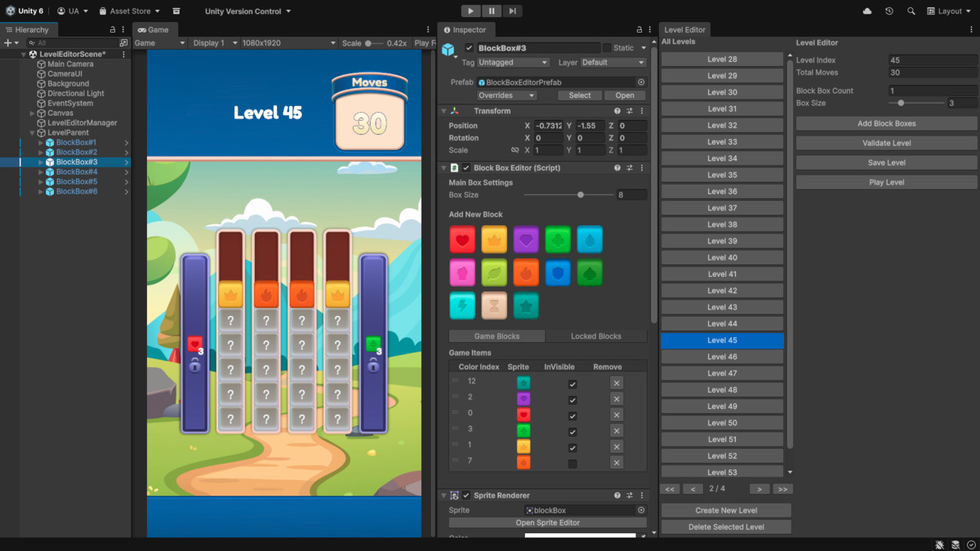Open the Layer Default dropdown
This screenshot has width=980, height=551.
pyautogui.click(x=612, y=62)
